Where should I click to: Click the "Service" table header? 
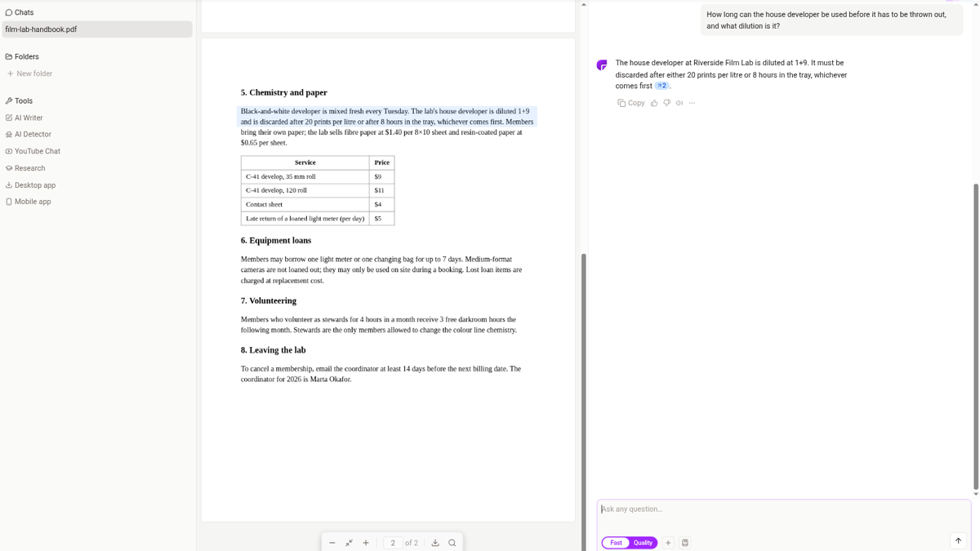click(305, 162)
